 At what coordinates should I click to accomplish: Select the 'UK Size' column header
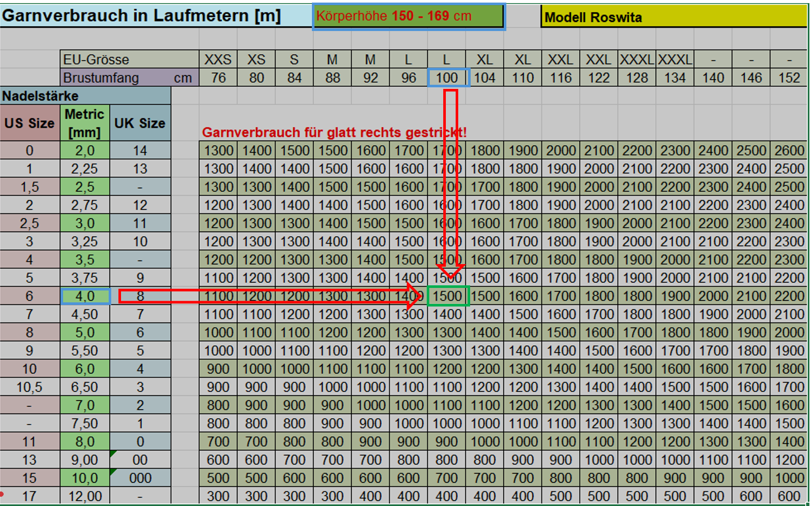(140, 123)
